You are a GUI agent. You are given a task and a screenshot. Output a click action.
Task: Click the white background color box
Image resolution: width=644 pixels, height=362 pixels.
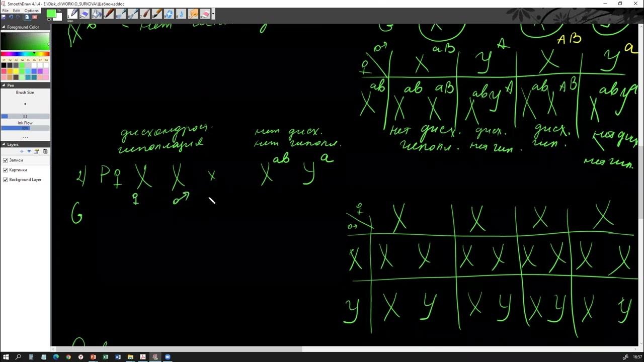click(x=59, y=18)
